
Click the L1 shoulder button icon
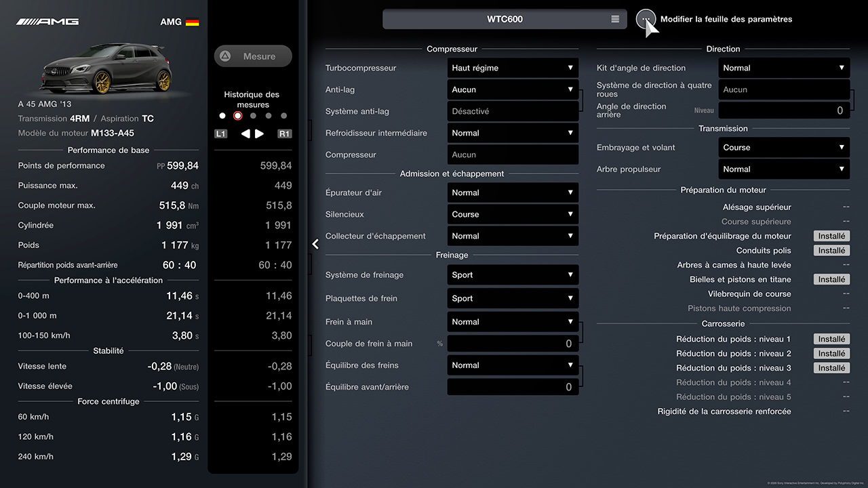click(x=221, y=134)
